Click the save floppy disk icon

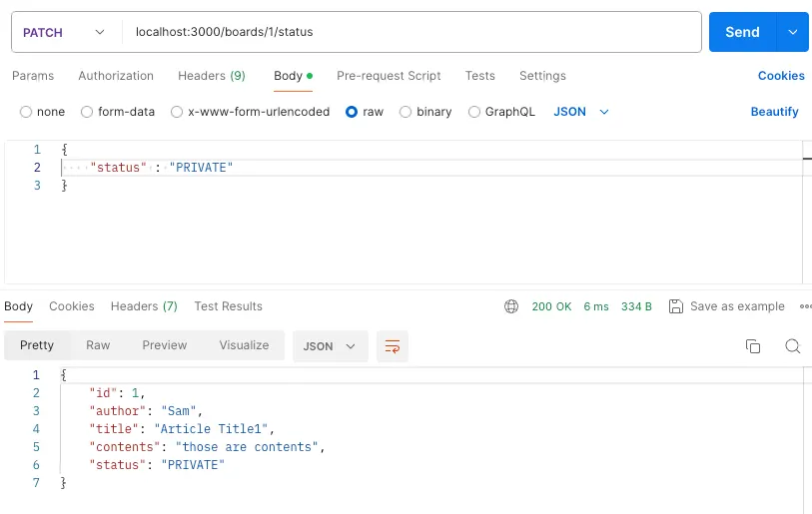click(x=676, y=306)
